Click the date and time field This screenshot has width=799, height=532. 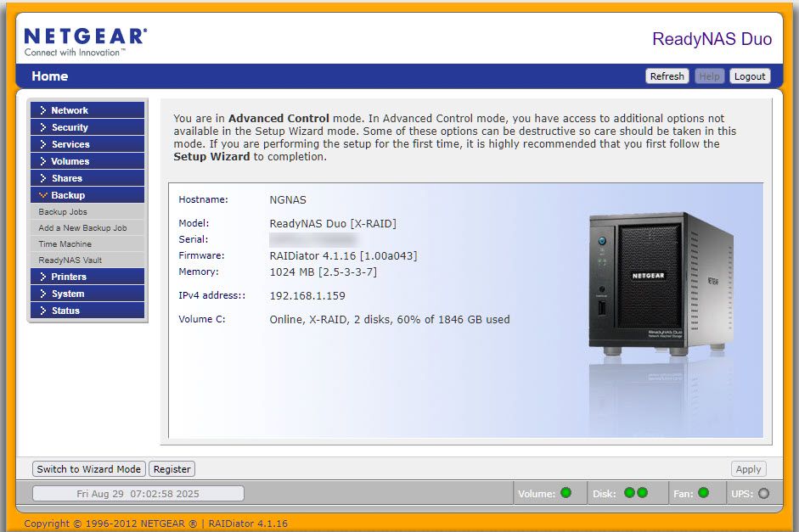tap(138, 493)
